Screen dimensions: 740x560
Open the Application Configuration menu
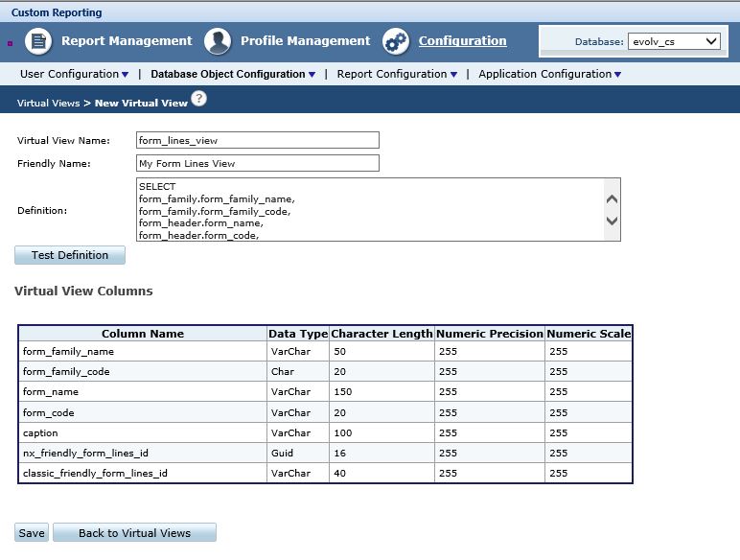point(549,74)
